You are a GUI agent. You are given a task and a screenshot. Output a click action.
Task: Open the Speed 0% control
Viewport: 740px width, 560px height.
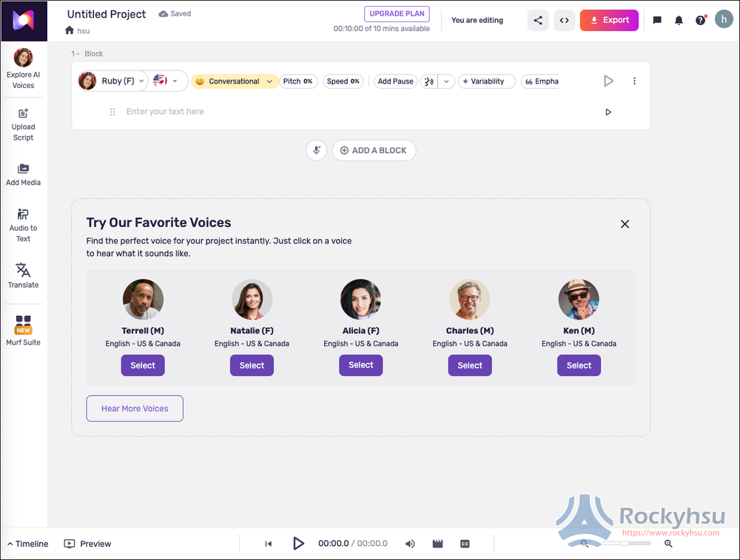343,81
